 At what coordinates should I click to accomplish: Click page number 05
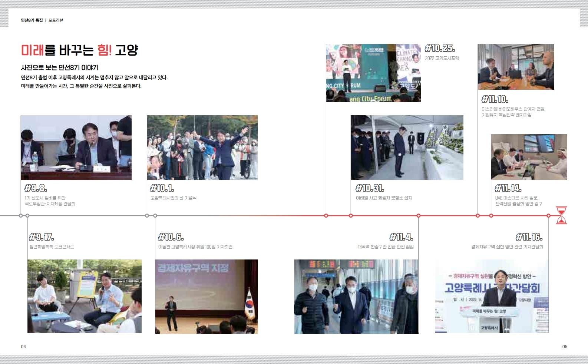564,347
